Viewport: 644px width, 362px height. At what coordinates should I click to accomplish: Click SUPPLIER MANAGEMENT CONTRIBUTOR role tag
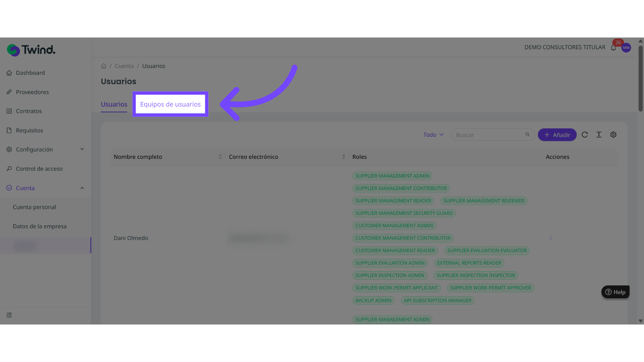coord(401,188)
